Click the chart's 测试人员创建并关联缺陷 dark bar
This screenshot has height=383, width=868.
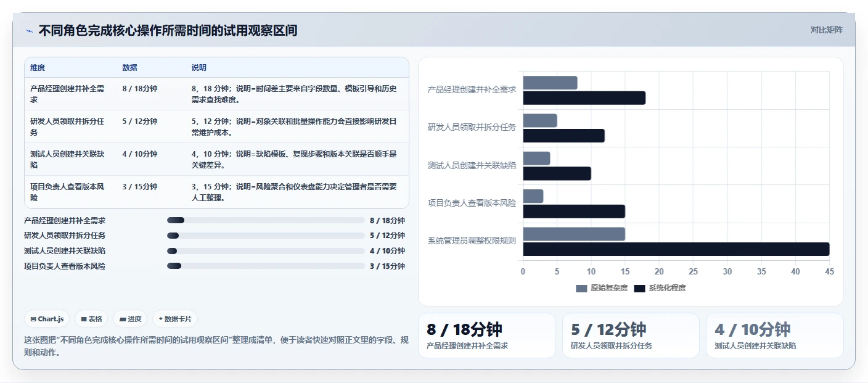click(x=557, y=173)
